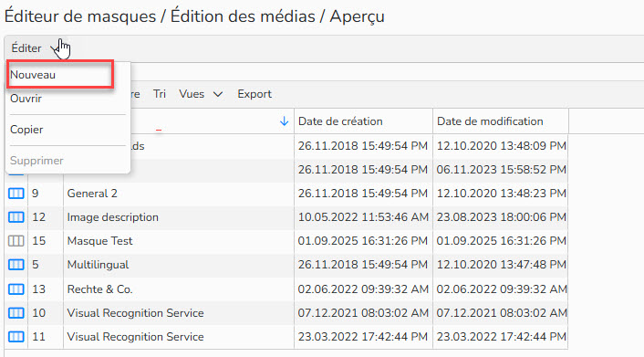
Task: Select Visual Recognition Service with ID 10
Action: click(x=135, y=313)
